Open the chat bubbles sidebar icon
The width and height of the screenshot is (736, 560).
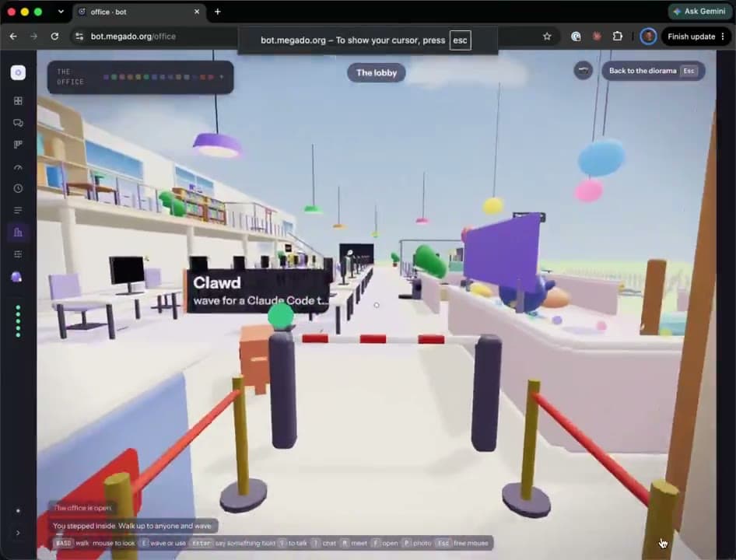(x=18, y=123)
